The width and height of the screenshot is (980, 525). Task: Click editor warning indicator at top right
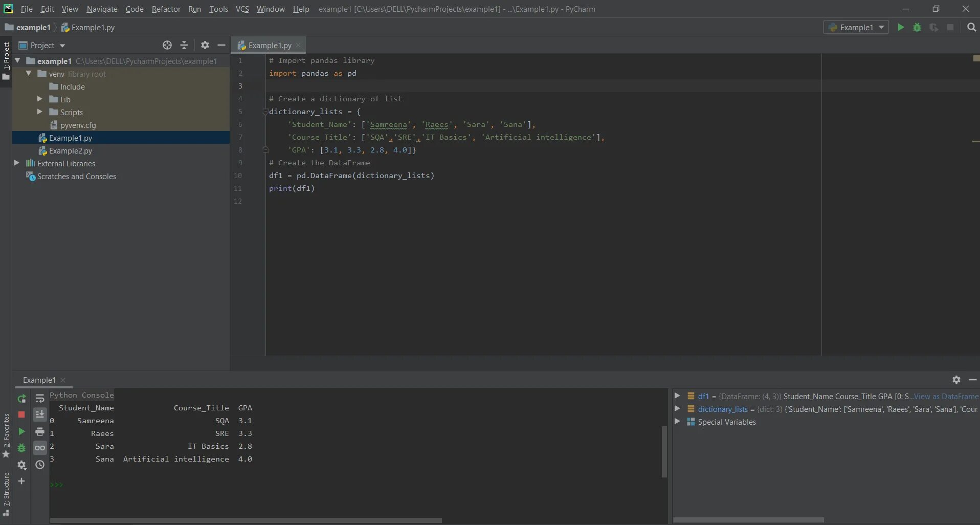976,58
